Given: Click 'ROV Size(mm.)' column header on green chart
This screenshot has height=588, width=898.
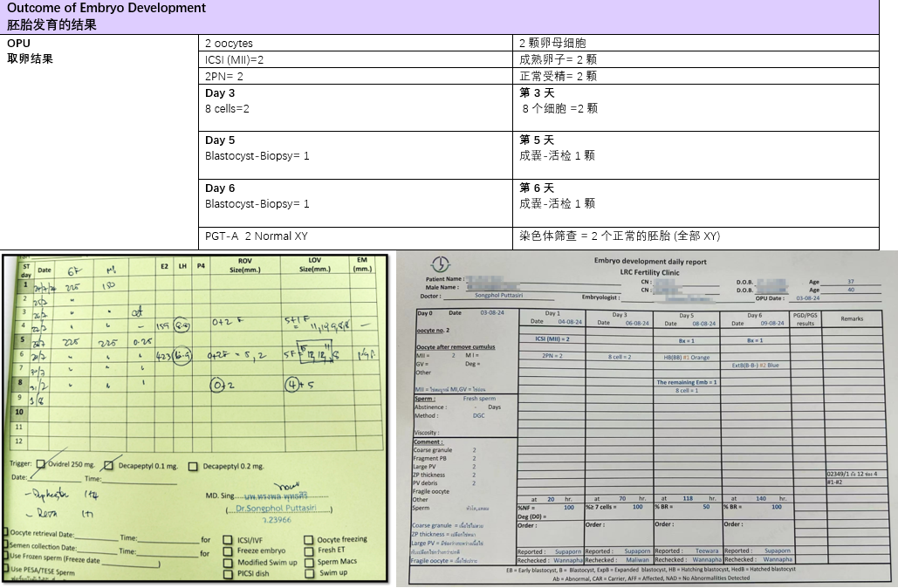Looking at the screenshot, I should click(x=245, y=264).
